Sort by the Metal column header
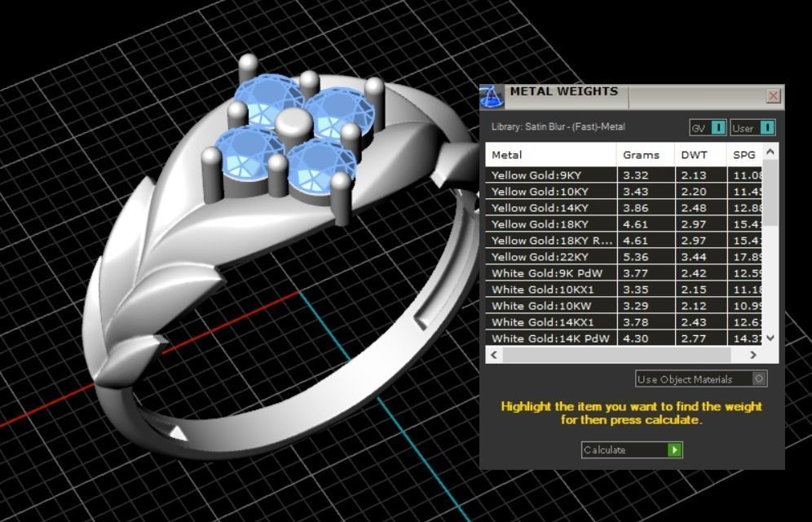This screenshot has height=522, width=812. click(x=551, y=155)
